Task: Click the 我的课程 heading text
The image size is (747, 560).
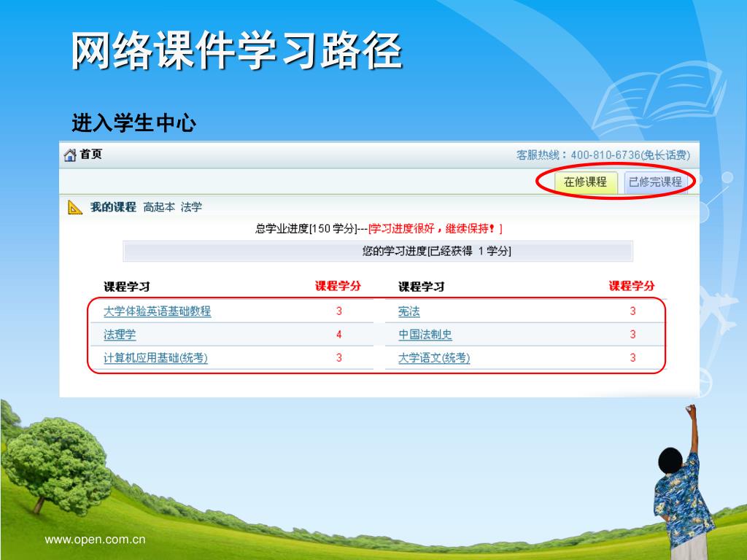Action: tap(113, 207)
